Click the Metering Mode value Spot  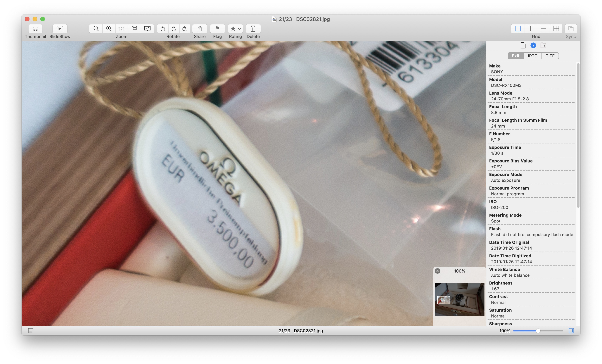[496, 221]
